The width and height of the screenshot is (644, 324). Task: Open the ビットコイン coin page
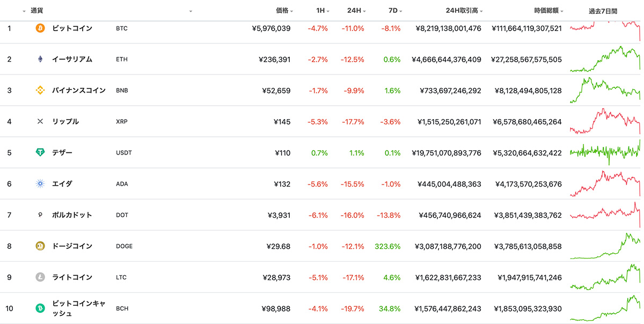(x=72, y=28)
